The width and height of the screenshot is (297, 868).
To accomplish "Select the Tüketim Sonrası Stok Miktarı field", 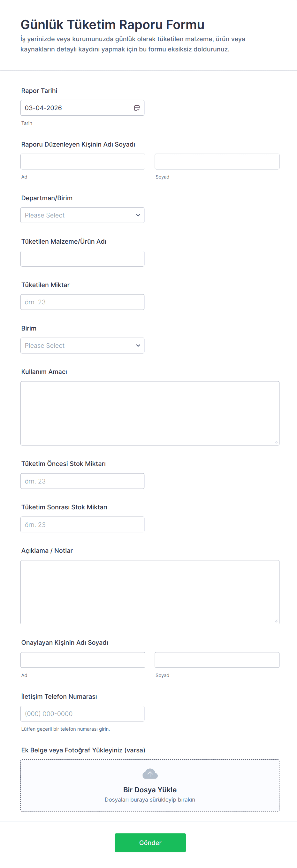I will point(82,525).
